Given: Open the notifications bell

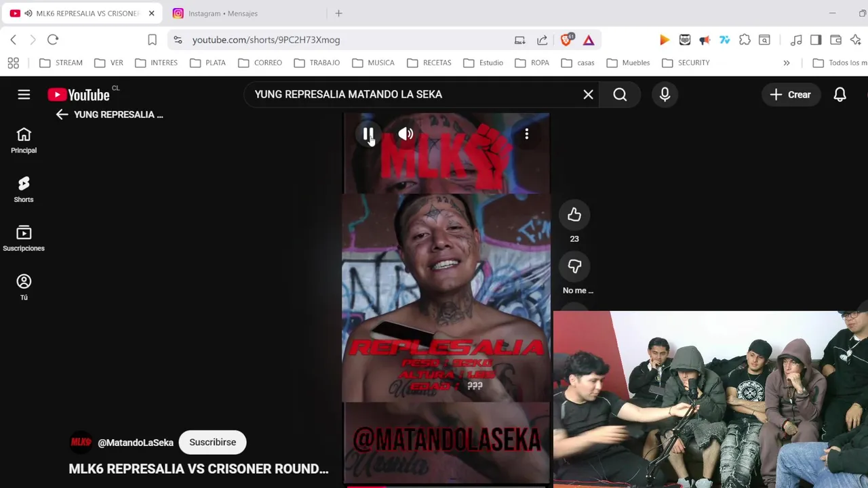Looking at the screenshot, I should pyautogui.click(x=840, y=94).
